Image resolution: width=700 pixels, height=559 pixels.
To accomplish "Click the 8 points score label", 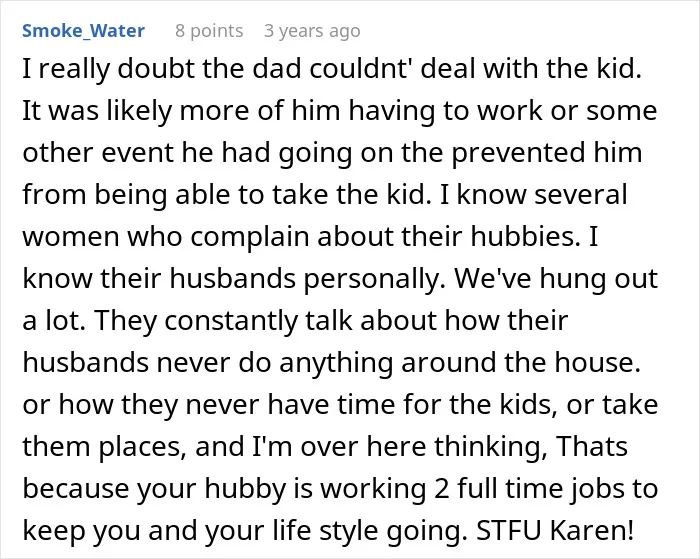I will [x=209, y=31].
